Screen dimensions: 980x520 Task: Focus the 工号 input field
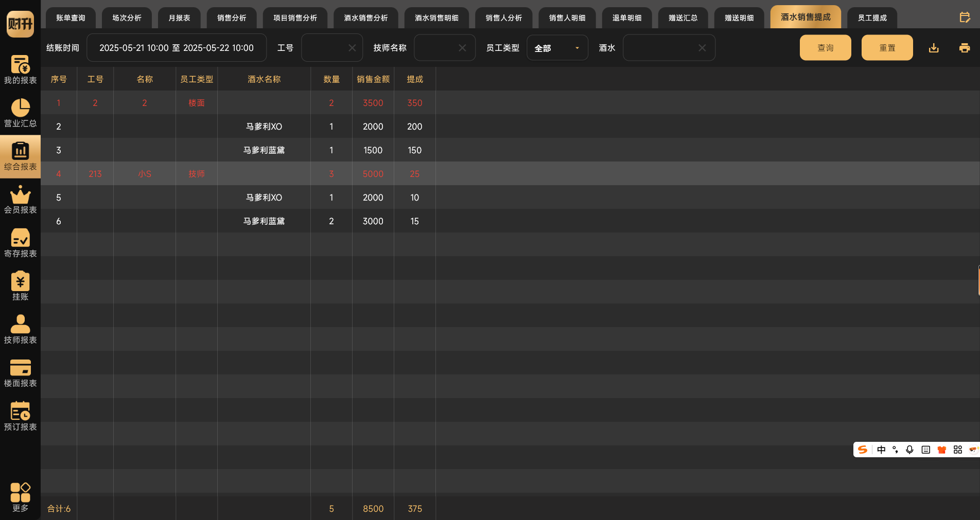[332, 48]
